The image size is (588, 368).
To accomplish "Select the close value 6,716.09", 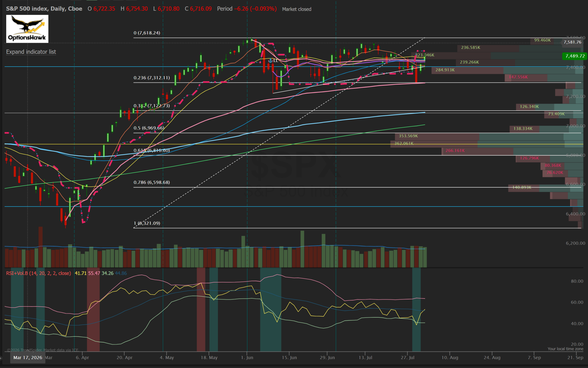I will click(x=201, y=9).
